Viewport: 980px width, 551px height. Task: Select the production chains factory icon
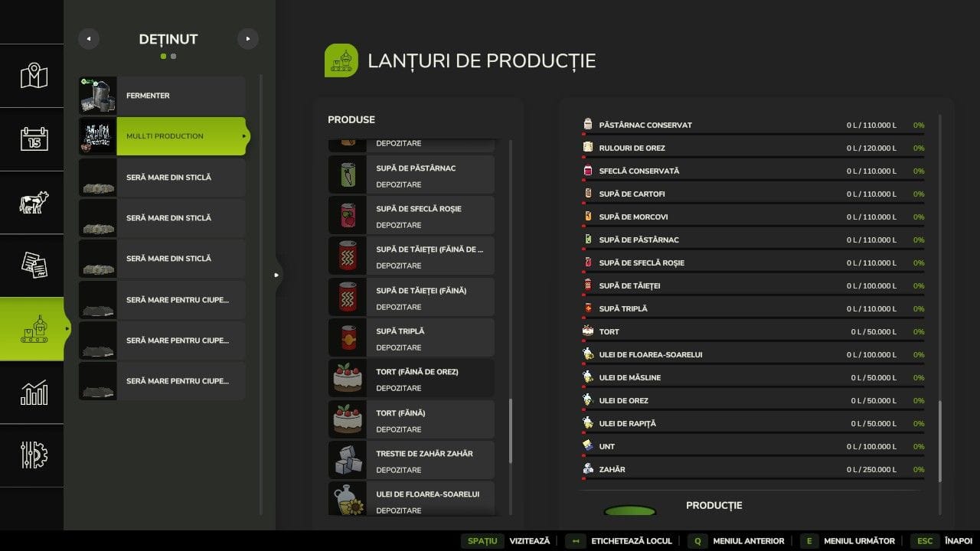[34, 329]
